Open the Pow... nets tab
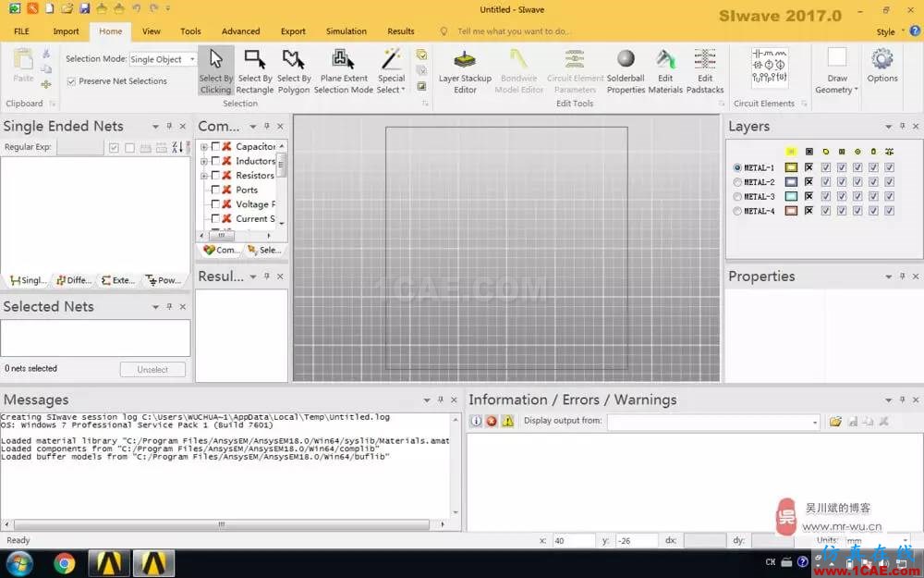 (x=164, y=280)
